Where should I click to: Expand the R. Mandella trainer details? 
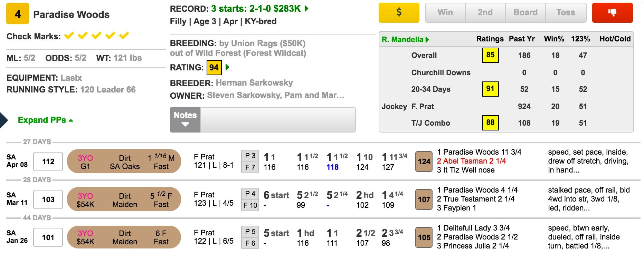(x=402, y=40)
